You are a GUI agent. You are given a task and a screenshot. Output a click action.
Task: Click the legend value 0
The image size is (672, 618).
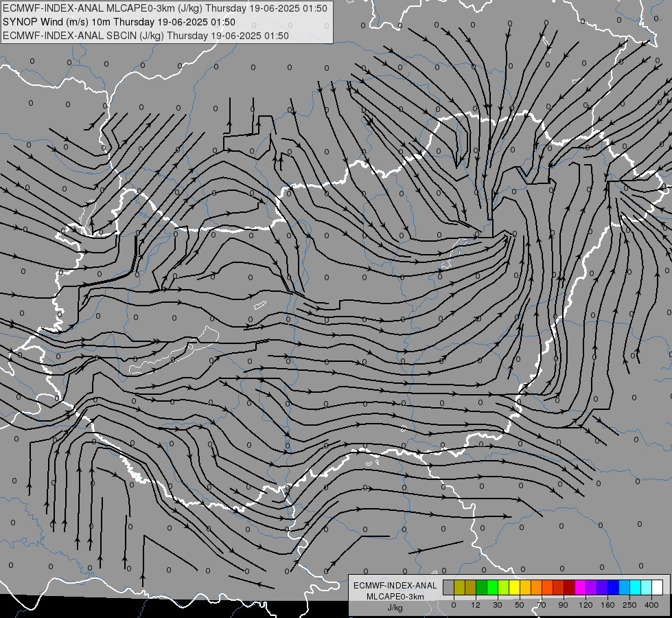click(454, 605)
